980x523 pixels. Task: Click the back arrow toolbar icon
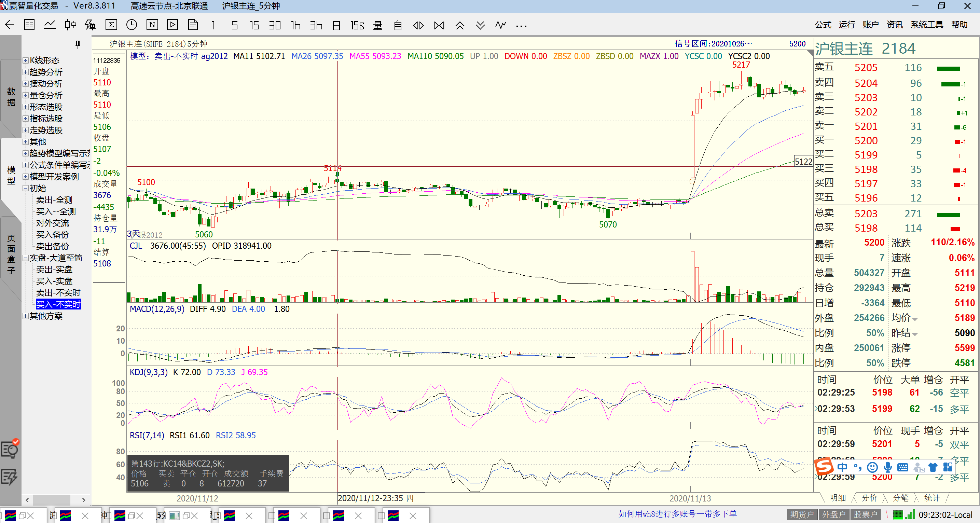point(10,25)
